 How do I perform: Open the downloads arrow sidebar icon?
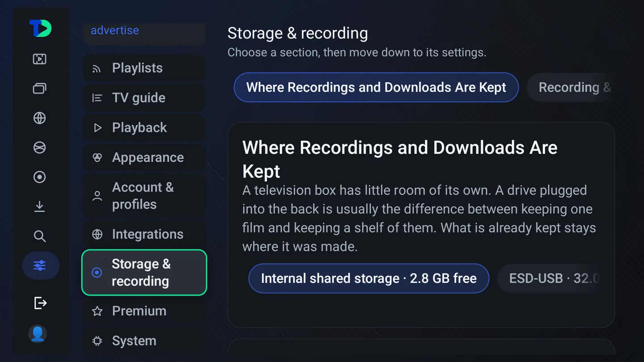click(40, 206)
